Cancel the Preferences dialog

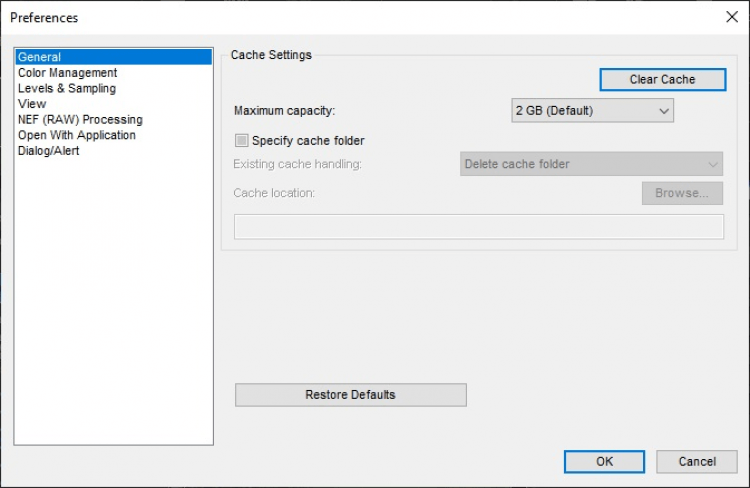click(696, 462)
